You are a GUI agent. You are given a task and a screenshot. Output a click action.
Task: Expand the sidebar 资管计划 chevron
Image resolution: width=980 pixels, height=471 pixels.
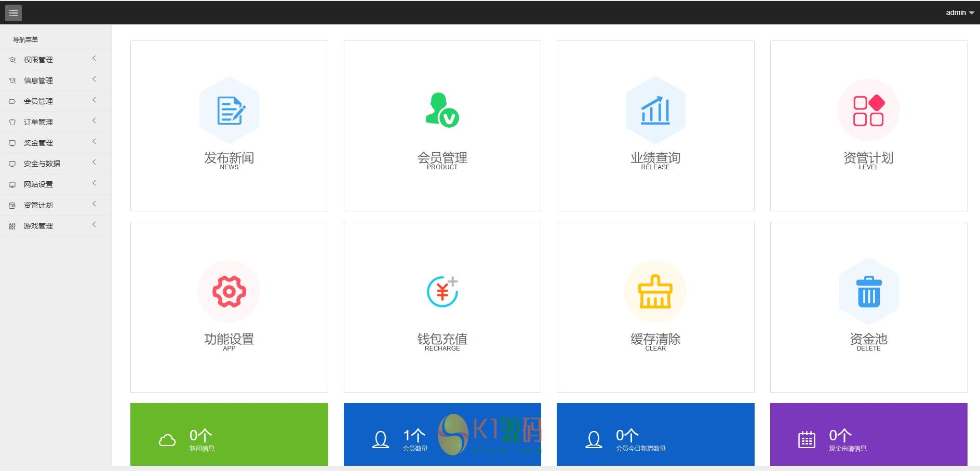94,204
